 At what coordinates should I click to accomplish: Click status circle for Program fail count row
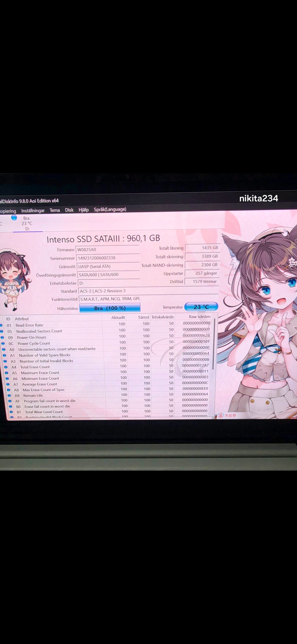10,401
